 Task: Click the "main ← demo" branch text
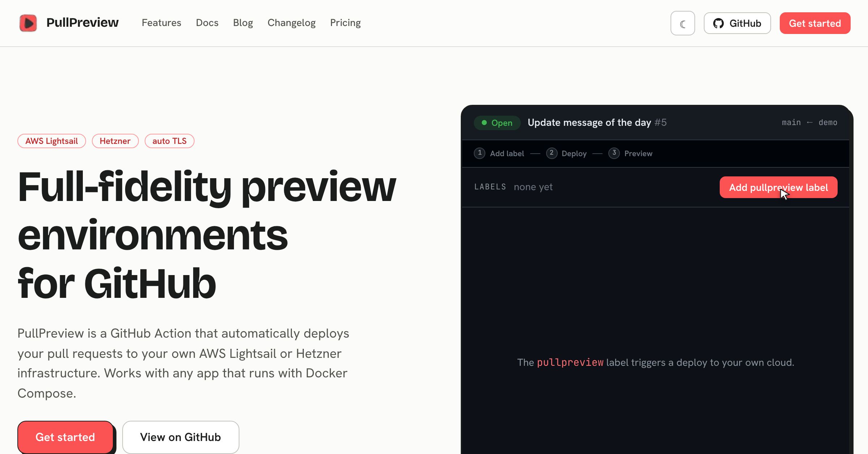[x=809, y=123]
